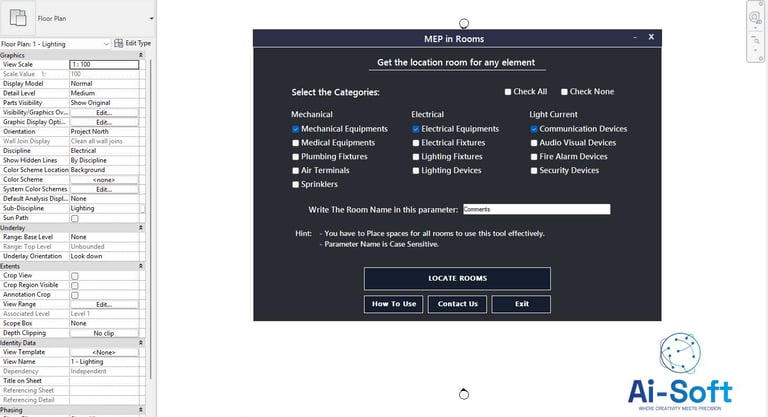Check the Fire Alarm Devices category
This screenshot has width=768, height=417.
(534, 157)
